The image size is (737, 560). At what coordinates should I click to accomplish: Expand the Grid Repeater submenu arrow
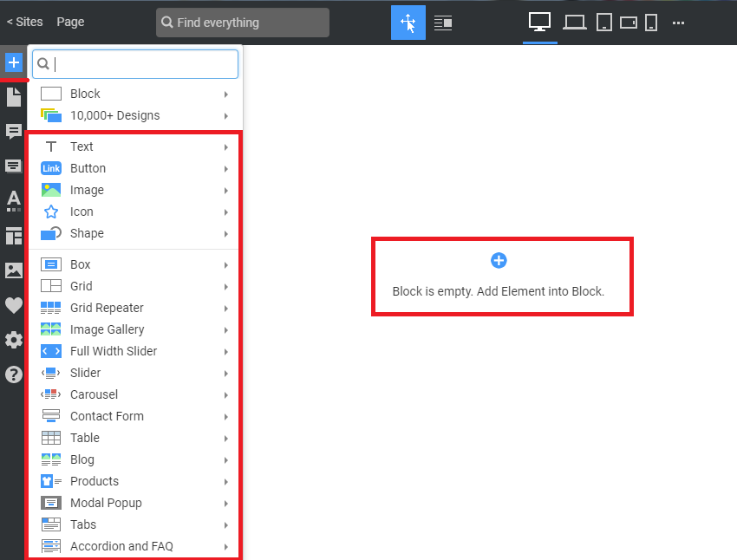pos(226,309)
